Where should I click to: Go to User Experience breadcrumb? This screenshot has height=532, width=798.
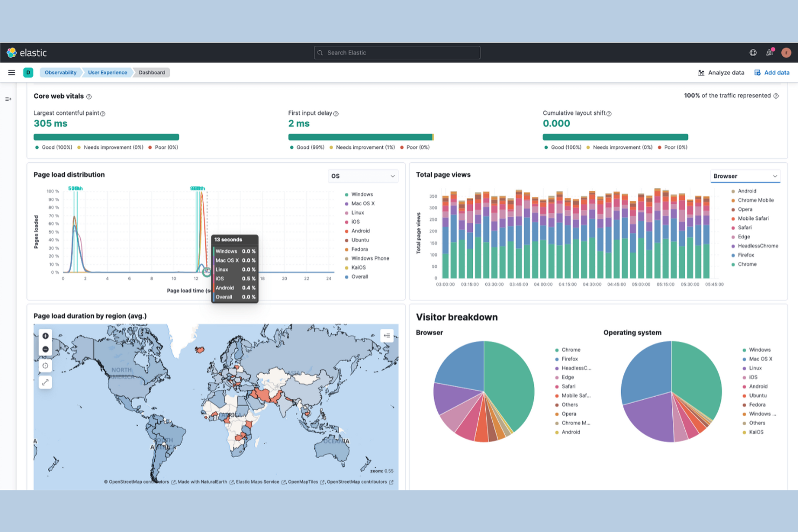(x=107, y=72)
